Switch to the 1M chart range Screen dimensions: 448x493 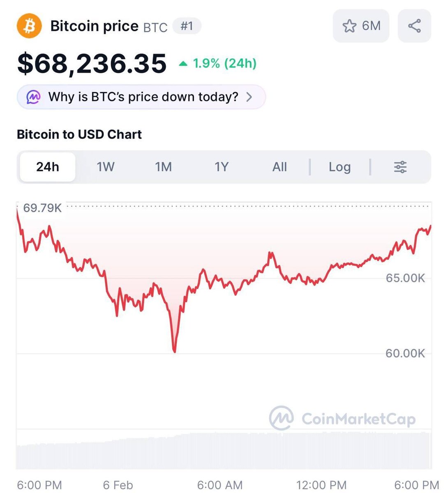(x=163, y=167)
